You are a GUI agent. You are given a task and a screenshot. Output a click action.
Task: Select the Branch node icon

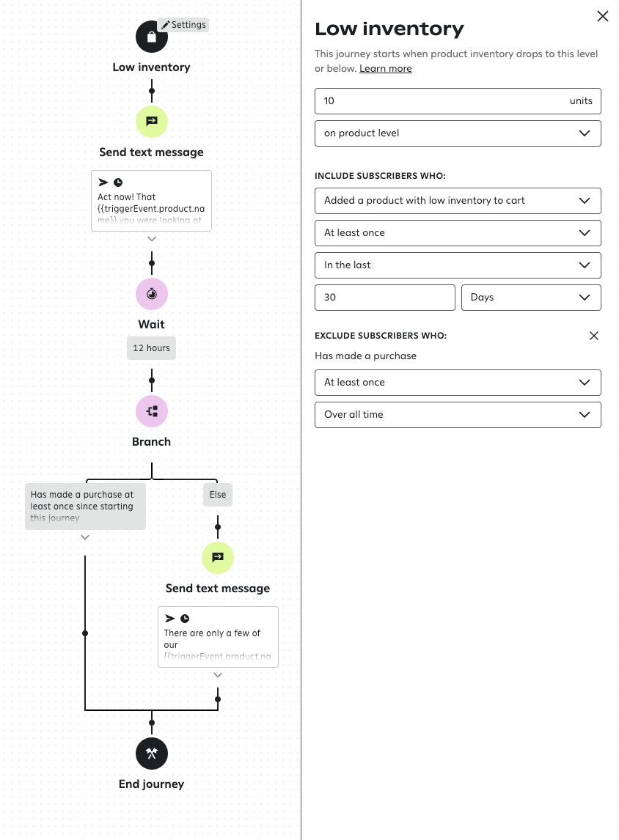pos(152,411)
